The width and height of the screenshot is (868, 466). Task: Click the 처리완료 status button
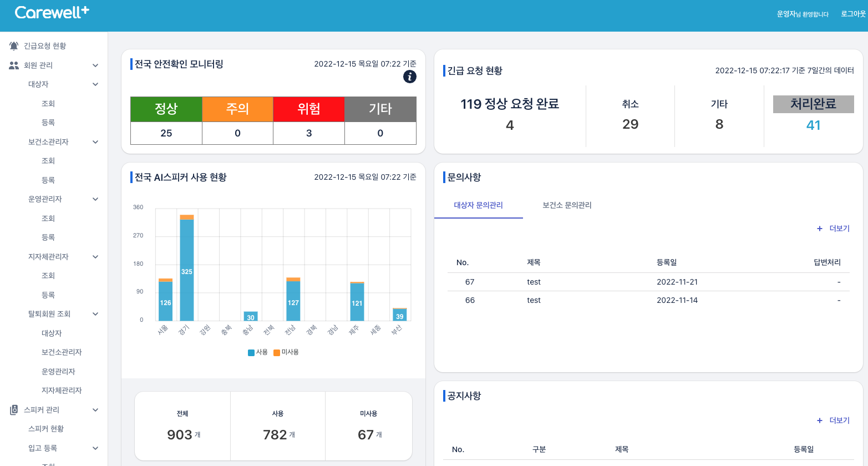(813, 104)
